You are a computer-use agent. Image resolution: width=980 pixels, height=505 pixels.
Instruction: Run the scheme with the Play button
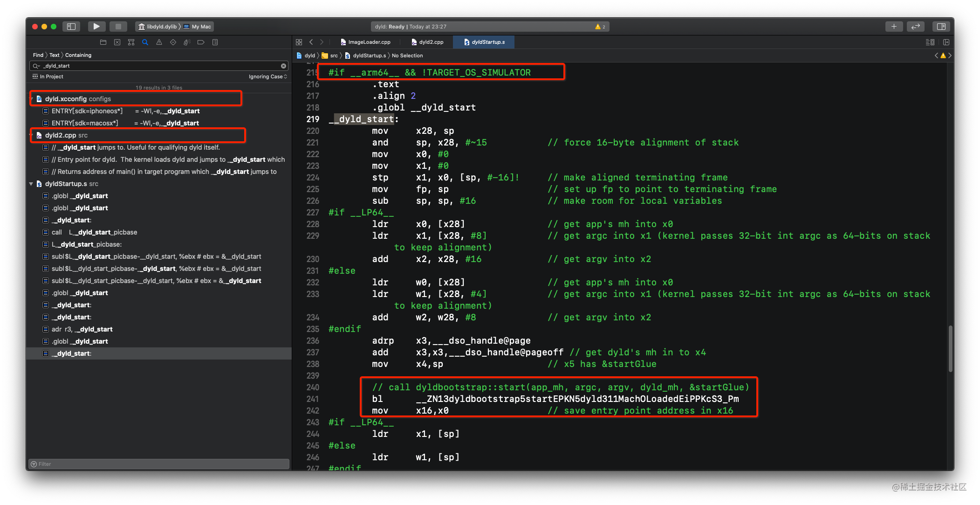96,27
